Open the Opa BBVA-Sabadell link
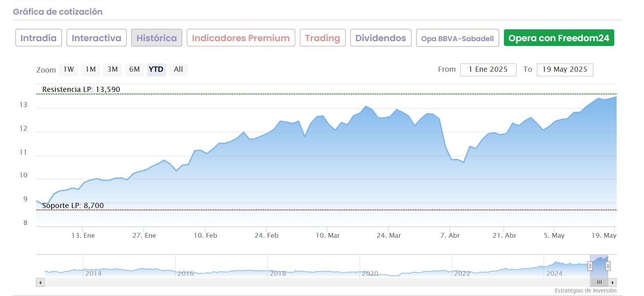Screen dimensions: 644x296 click(x=457, y=38)
